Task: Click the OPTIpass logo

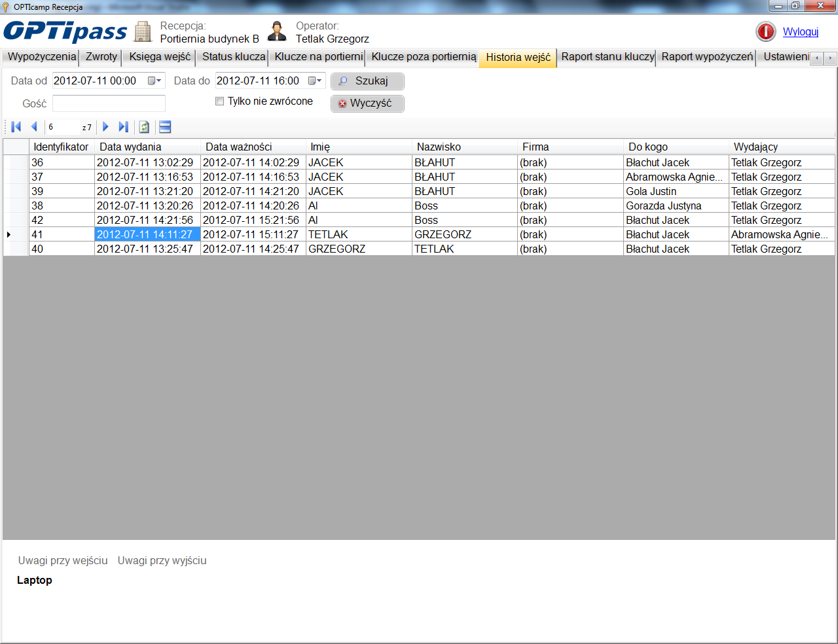Action: [x=65, y=31]
